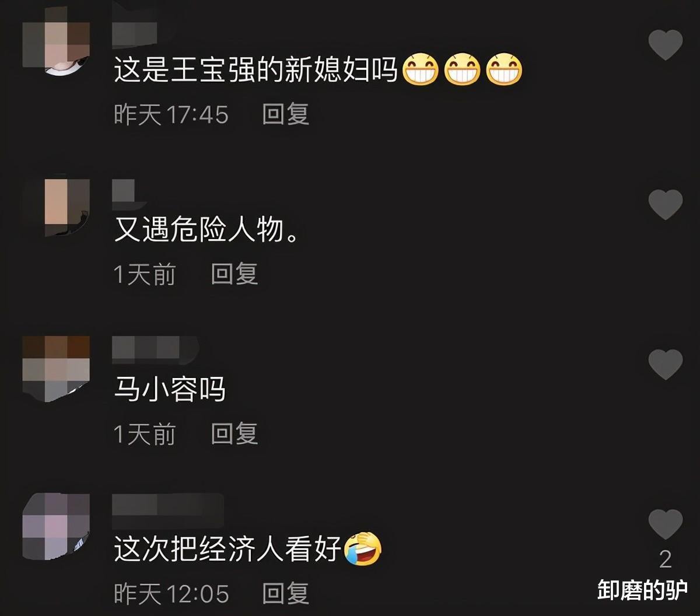The height and width of the screenshot is (616, 700).
Task: Like the 又遇危险人物 comment
Action: pos(666,205)
